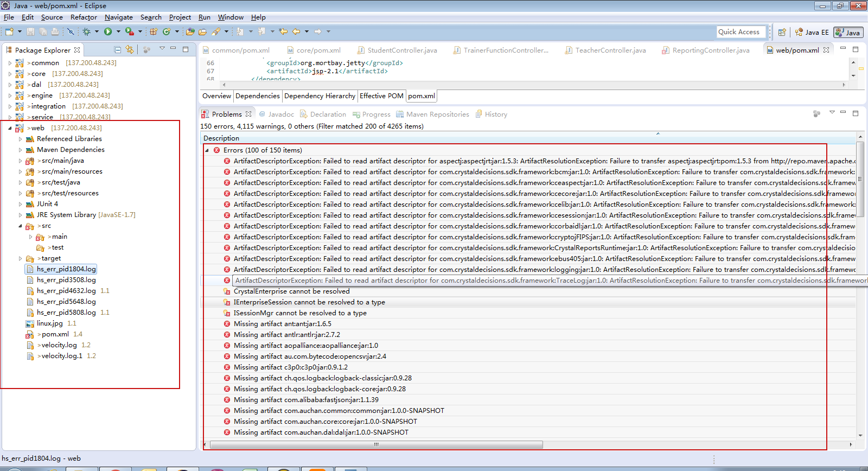Collapse the Errors group in Problems

(x=207, y=150)
